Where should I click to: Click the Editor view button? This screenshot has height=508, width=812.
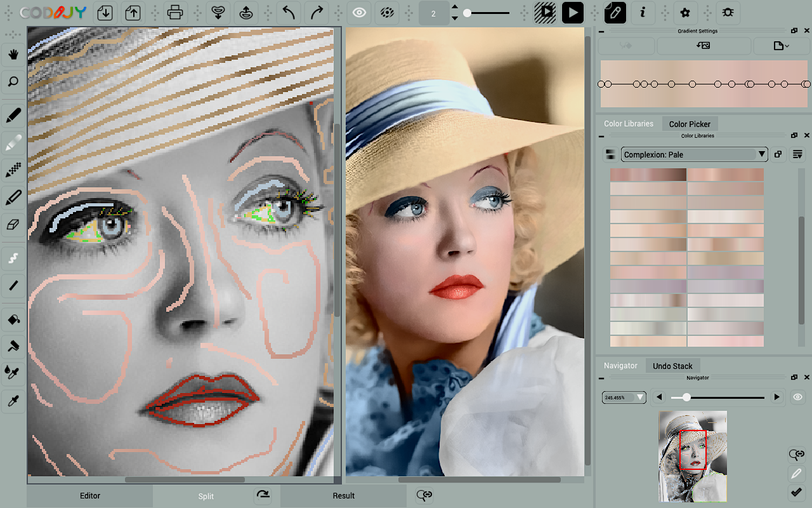click(90, 496)
